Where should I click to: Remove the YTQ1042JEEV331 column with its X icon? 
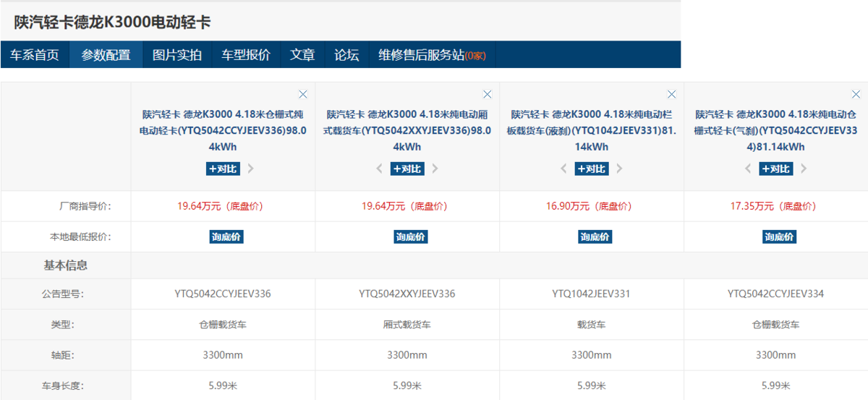click(672, 94)
